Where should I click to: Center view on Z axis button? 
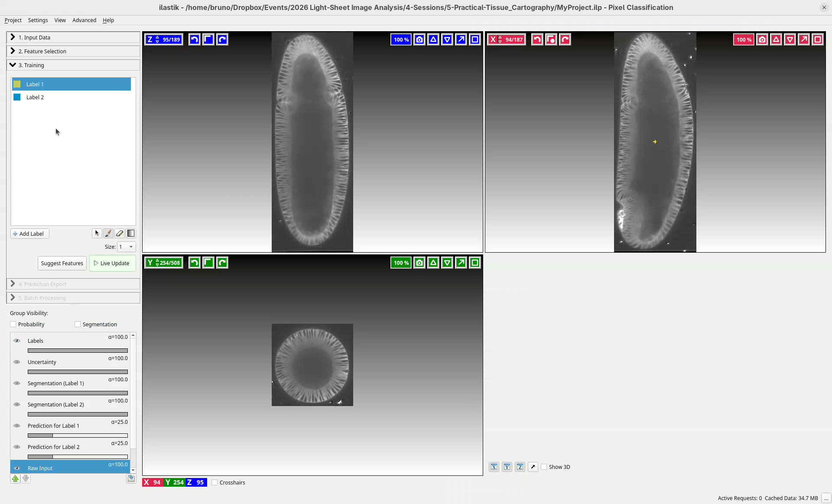(x=520, y=467)
